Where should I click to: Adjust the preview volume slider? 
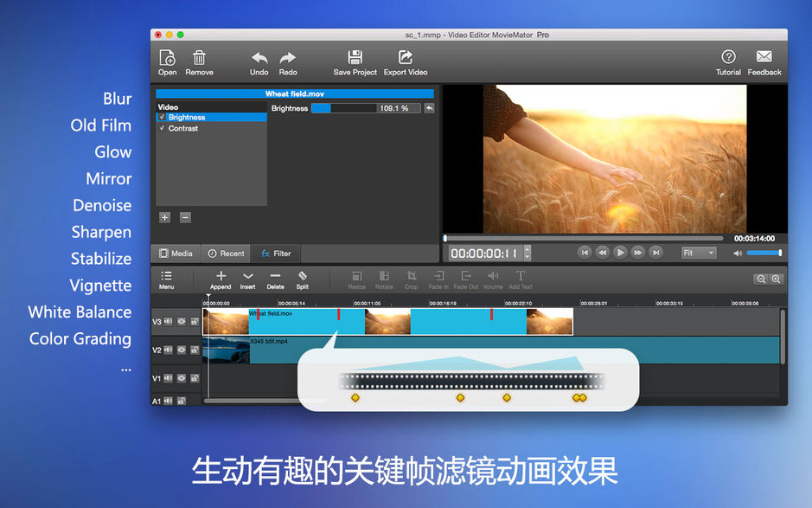(764, 253)
